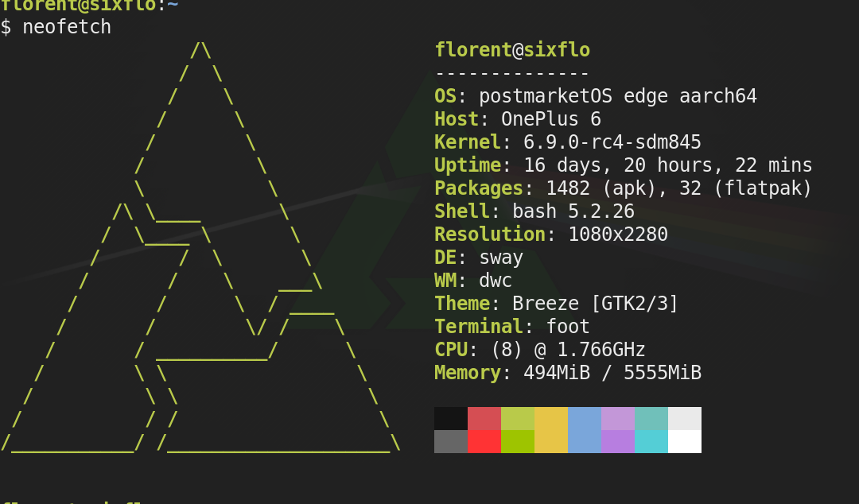Viewport: 859px width, 504px height.
Task: Select the (8) @ 1.766GHz value
Action: pyautogui.click(x=568, y=350)
